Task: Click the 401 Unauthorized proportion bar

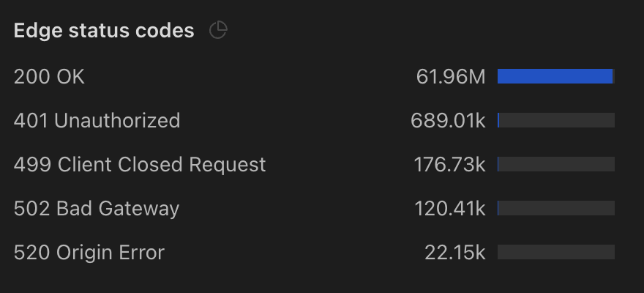Action: (x=556, y=120)
